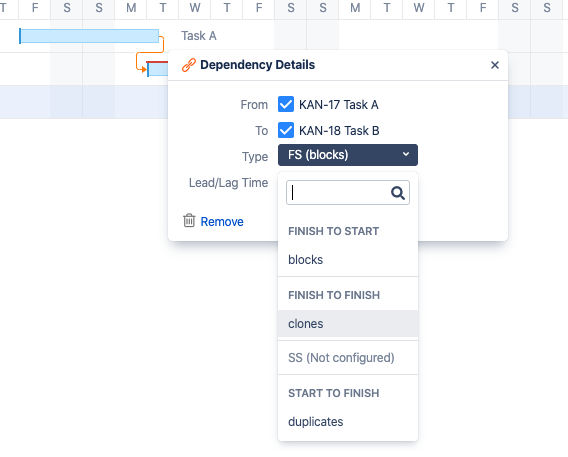568x457 pixels.
Task: Toggle the KAN-18 Task B checkbox
Action: [x=286, y=130]
